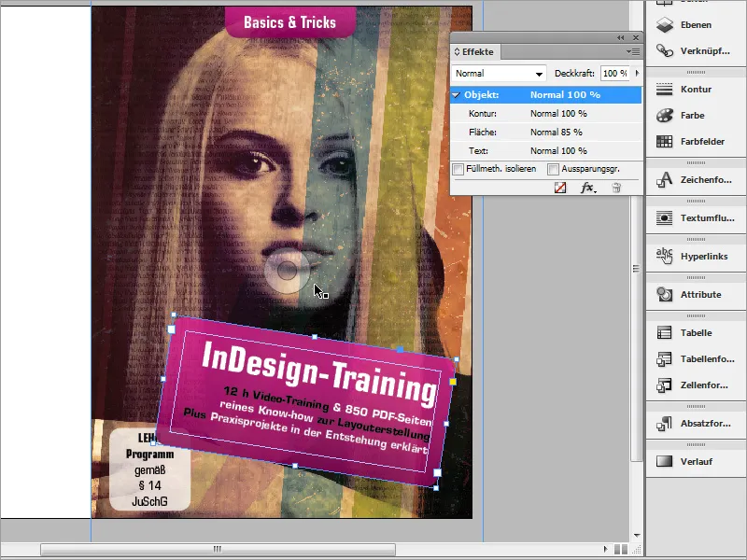This screenshot has height=560, width=747.
Task: Click the split layout view icon
Action: [x=621, y=549]
